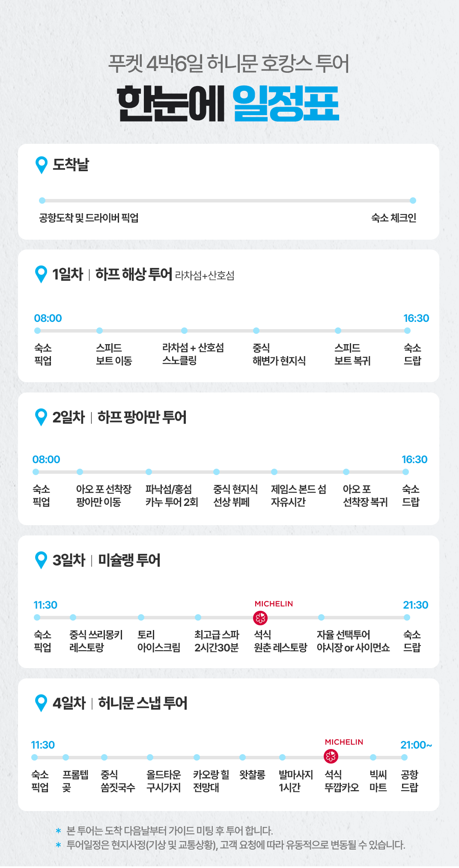Tap the pin icon beside 4일차 heading
Screen dimensions: 459x868
click(x=41, y=703)
